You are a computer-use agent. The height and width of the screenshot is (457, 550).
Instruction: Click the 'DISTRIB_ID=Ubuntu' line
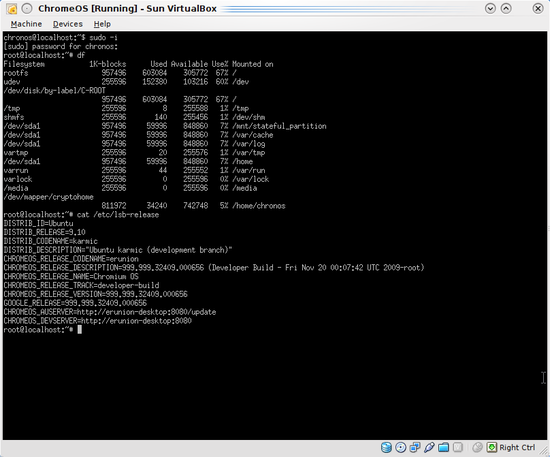pyautogui.click(x=39, y=223)
